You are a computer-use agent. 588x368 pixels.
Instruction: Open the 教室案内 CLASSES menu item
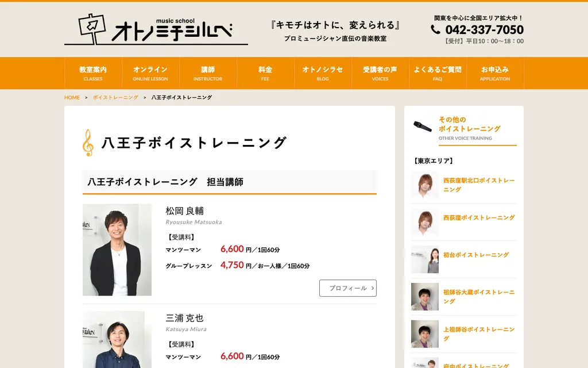click(x=93, y=73)
